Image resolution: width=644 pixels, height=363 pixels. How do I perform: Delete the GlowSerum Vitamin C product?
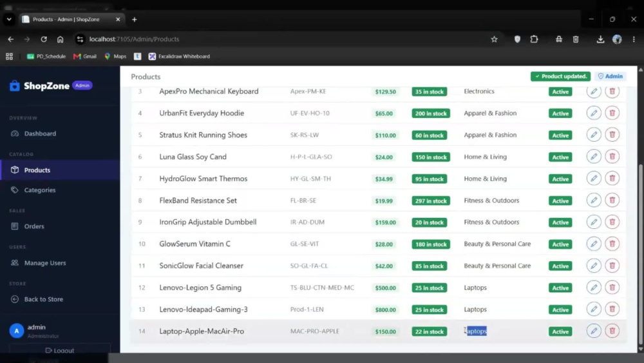click(x=612, y=244)
